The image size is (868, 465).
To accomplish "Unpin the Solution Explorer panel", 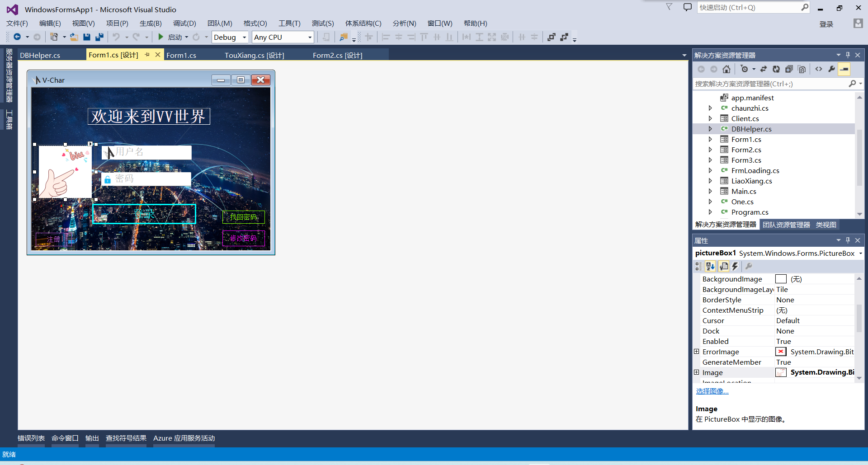I will click(x=848, y=55).
